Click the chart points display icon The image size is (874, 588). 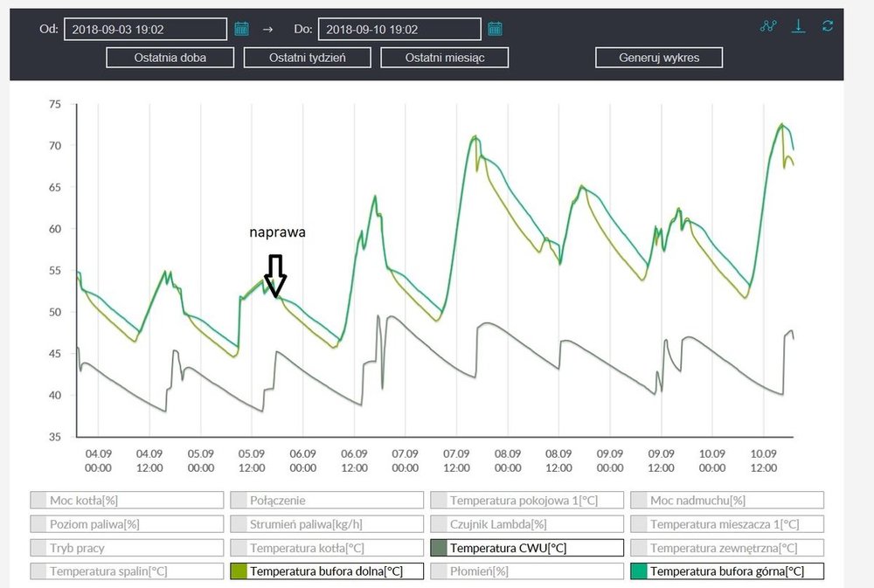point(768,26)
